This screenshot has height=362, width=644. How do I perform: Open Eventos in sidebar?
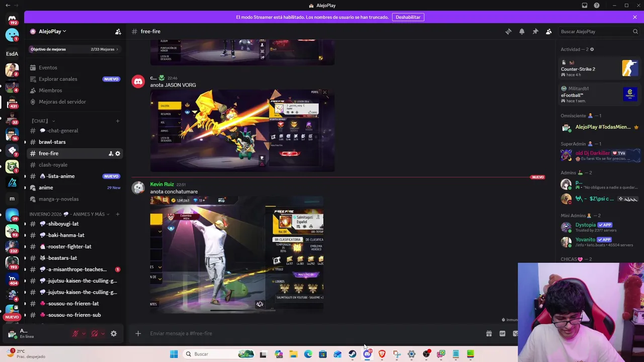[x=74, y=67]
